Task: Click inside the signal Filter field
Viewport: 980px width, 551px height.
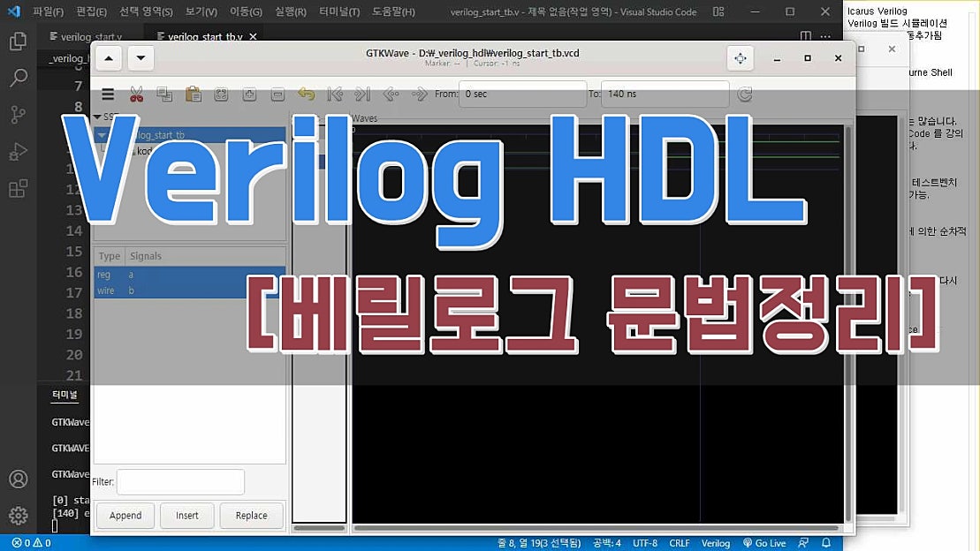Action: tap(180, 482)
